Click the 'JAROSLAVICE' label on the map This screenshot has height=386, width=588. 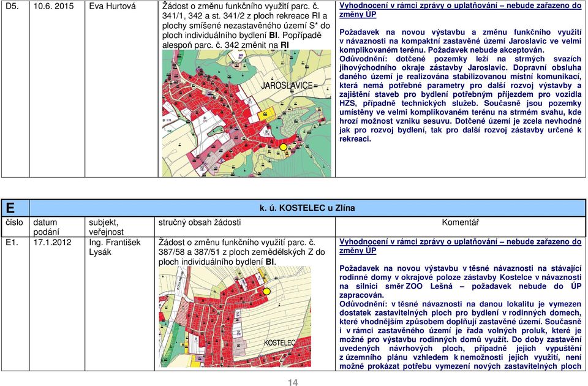tap(287, 86)
